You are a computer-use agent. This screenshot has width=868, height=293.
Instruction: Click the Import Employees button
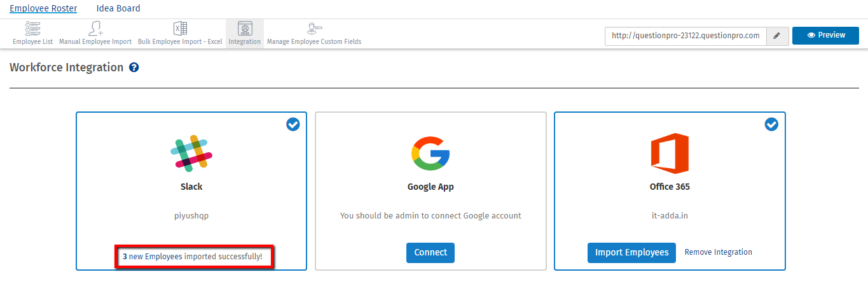631,253
